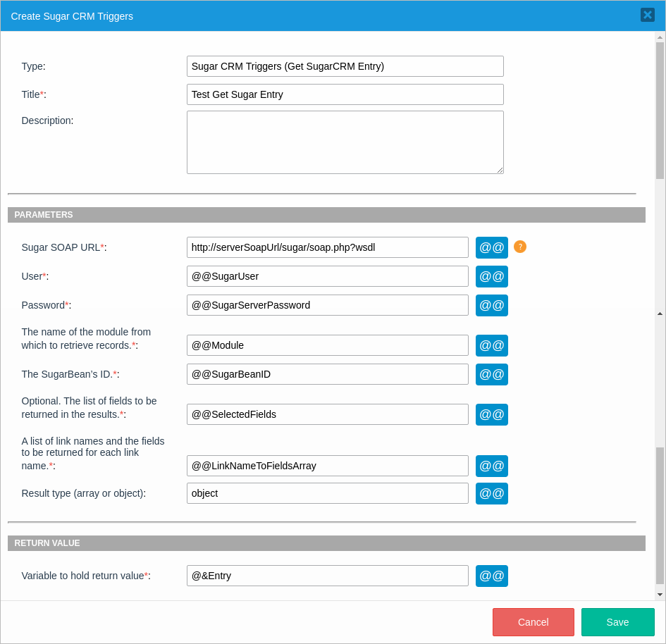This screenshot has height=644, width=666.
Task: Open the @@ picker for the SelectedFields input
Action: [491, 414]
